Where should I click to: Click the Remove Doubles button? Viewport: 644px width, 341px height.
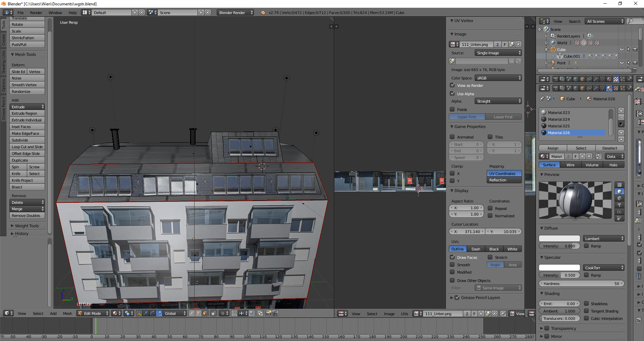click(26, 216)
